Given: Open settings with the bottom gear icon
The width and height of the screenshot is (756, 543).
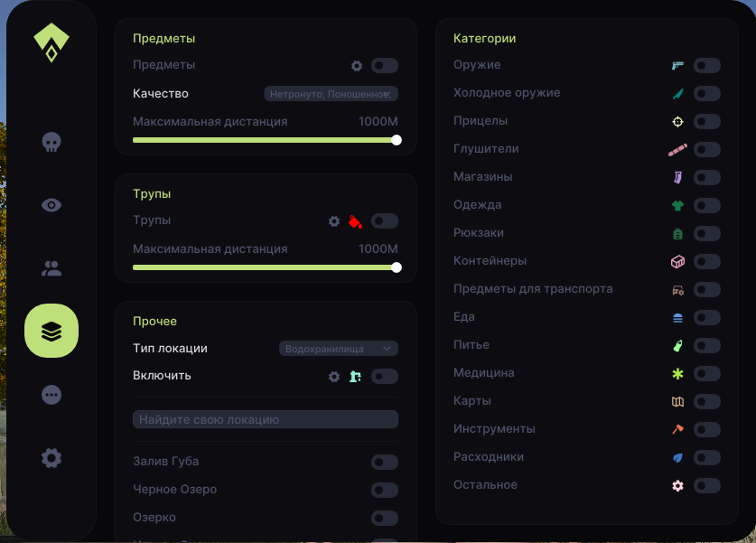Looking at the screenshot, I should 51,458.
